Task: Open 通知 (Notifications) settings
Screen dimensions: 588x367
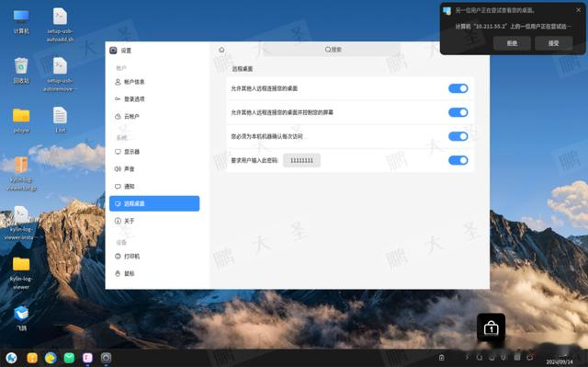Action: point(154,186)
